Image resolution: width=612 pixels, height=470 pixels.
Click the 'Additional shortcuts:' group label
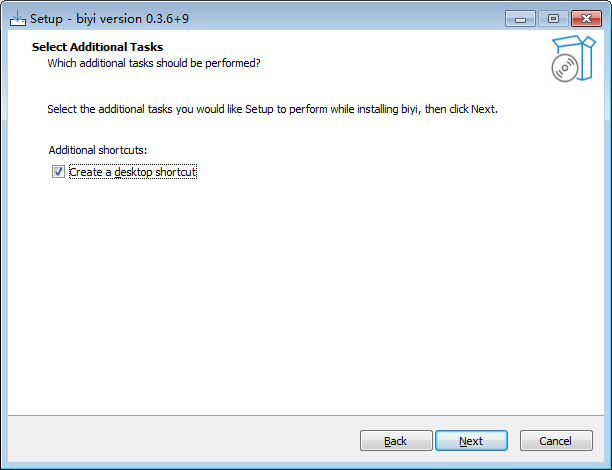pos(97,150)
